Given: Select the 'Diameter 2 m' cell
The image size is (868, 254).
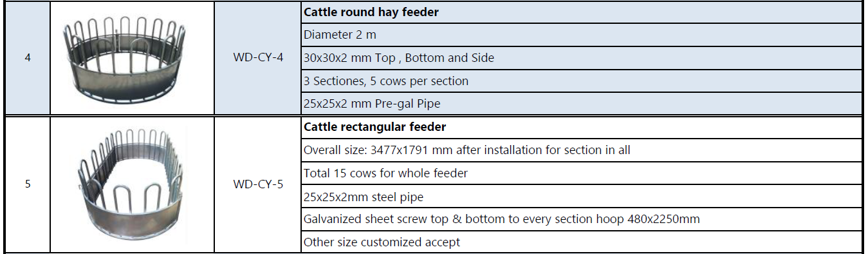Looking at the screenshot, I should 582,35.
